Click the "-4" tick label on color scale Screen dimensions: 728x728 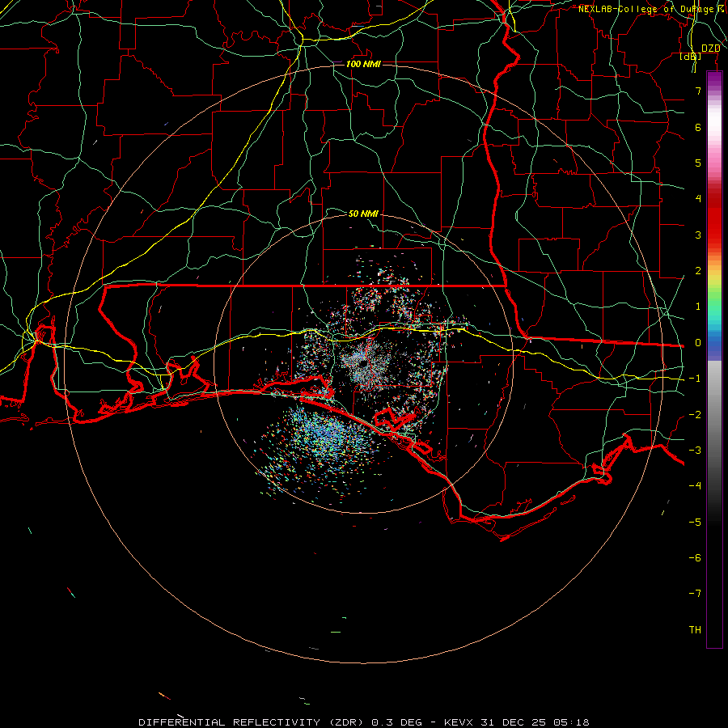[695, 486]
